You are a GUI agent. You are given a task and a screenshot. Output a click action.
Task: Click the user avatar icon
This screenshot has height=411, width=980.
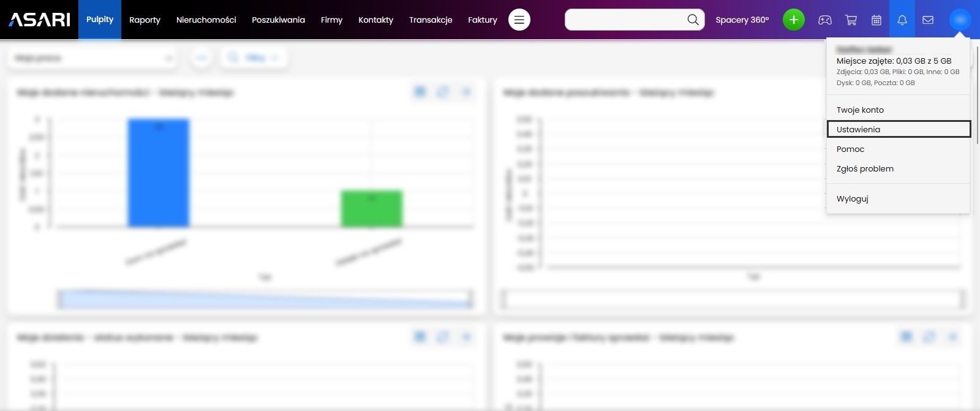tap(960, 20)
